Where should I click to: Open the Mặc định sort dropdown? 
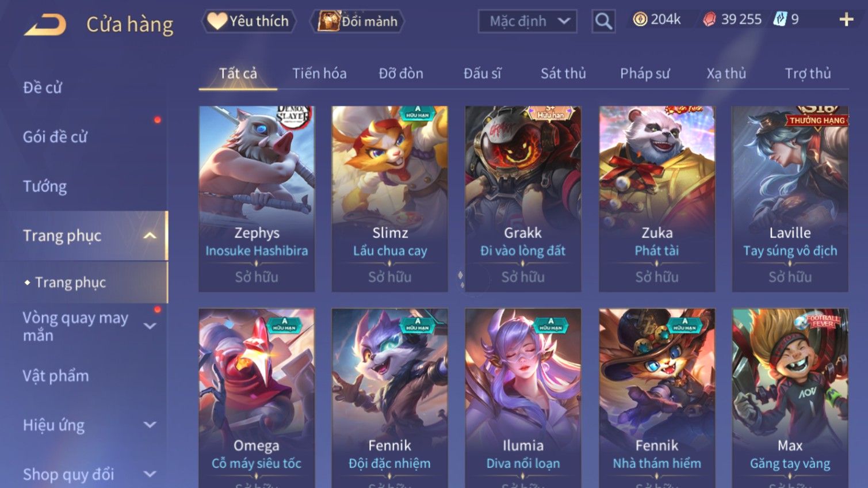(527, 21)
